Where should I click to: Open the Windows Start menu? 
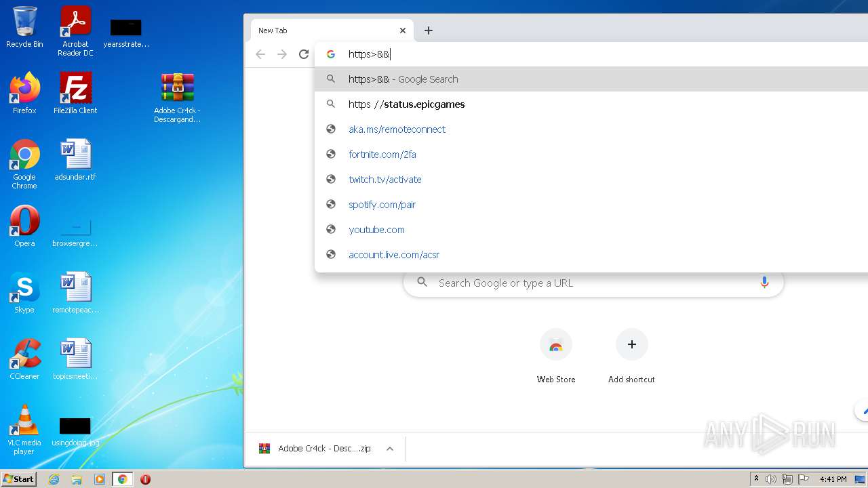pyautogui.click(x=19, y=479)
